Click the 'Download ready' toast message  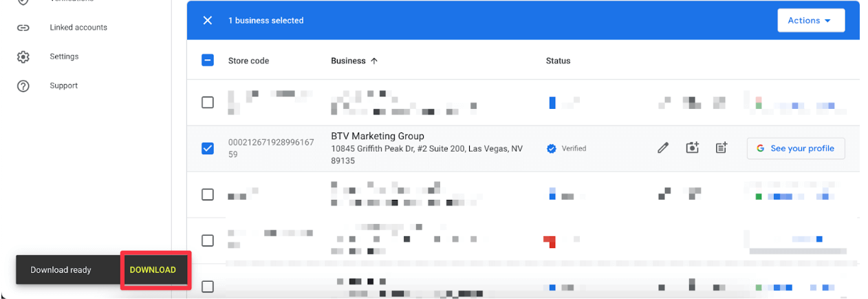tap(61, 270)
